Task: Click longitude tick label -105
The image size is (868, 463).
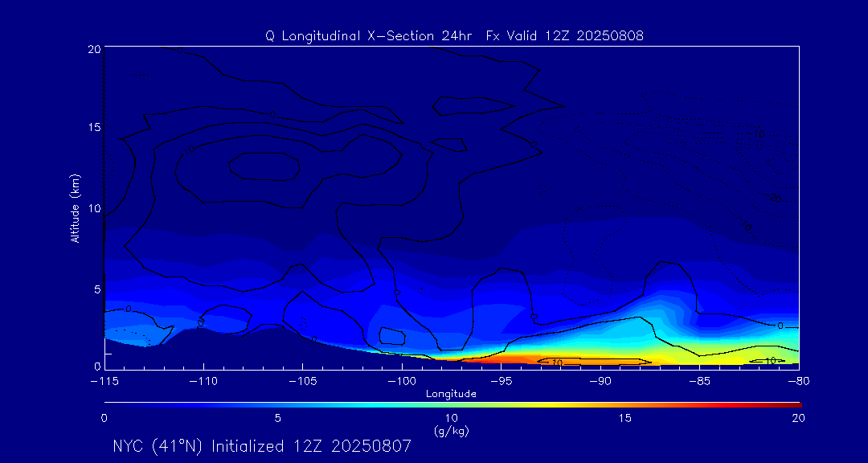Action: (x=303, y=382)
